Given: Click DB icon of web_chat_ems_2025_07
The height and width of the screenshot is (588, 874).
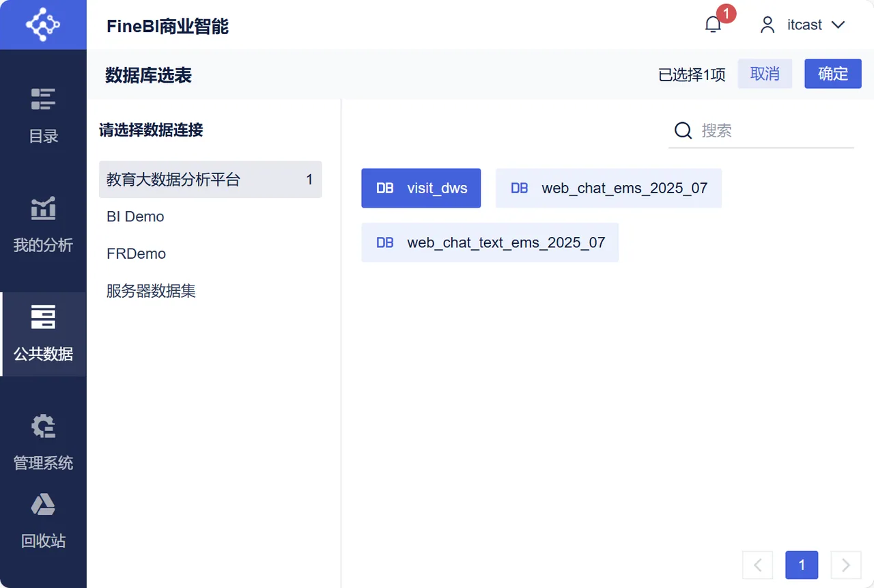Looking at the screenshot, I should tap(520, 188).
